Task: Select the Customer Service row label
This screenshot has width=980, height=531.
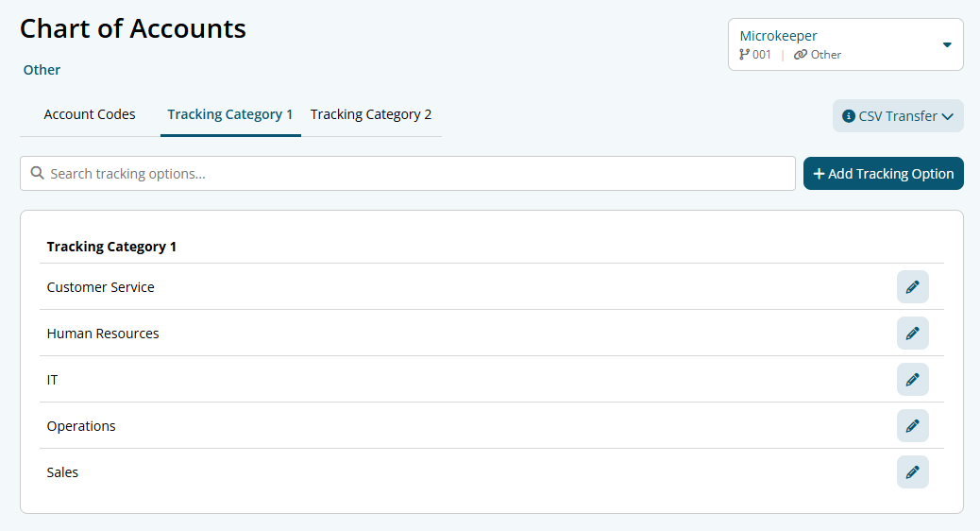Action: (101, 287)
